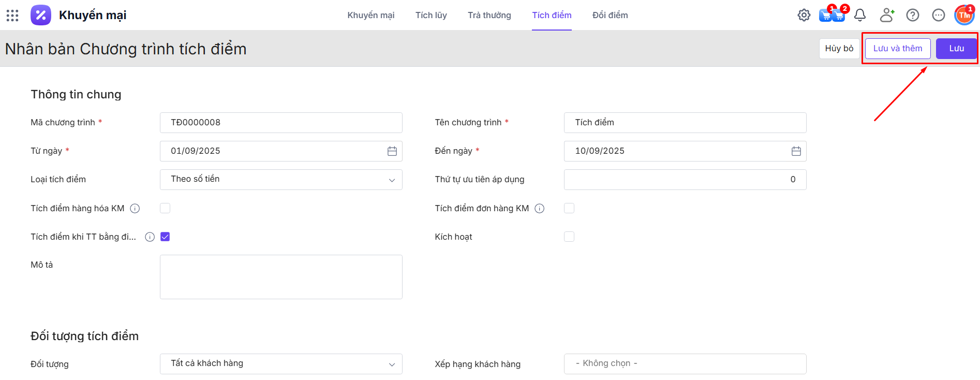Screen dimensions: 980x380
Task: Click the Mô tả text area
Action: click(x=281, y=277)
